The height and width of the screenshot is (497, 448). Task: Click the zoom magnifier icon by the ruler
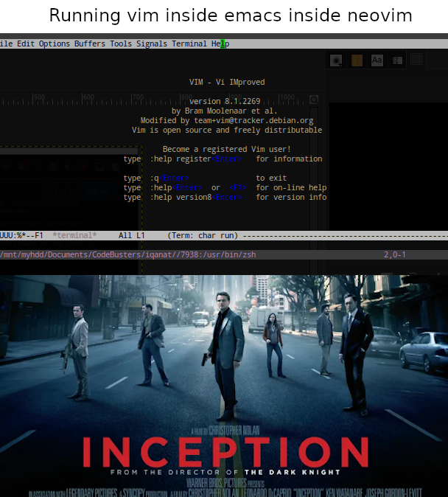pyautogui.click(x=314, y=100)
